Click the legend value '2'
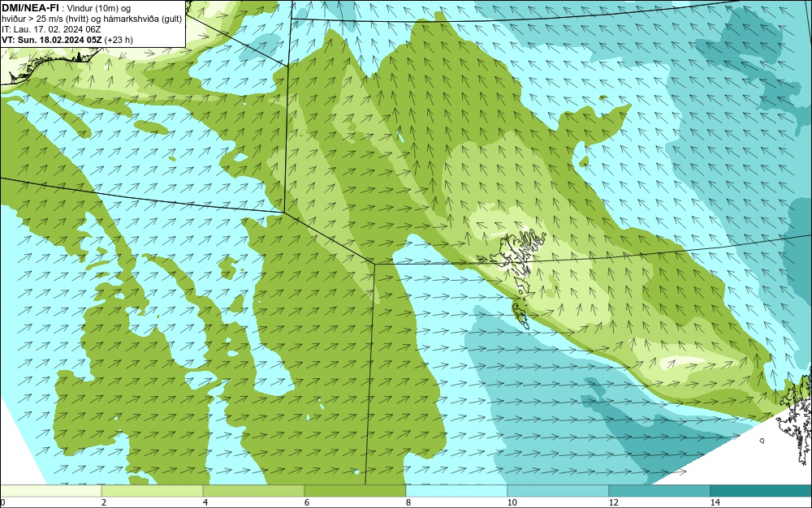This screenshot has width=812, height=508. tap(104, 502)
